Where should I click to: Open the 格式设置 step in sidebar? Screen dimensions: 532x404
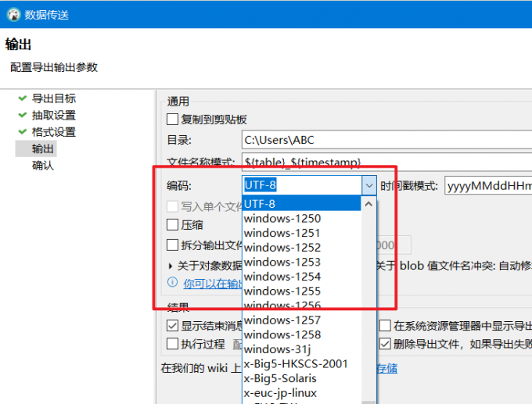(x=53, y=132)
